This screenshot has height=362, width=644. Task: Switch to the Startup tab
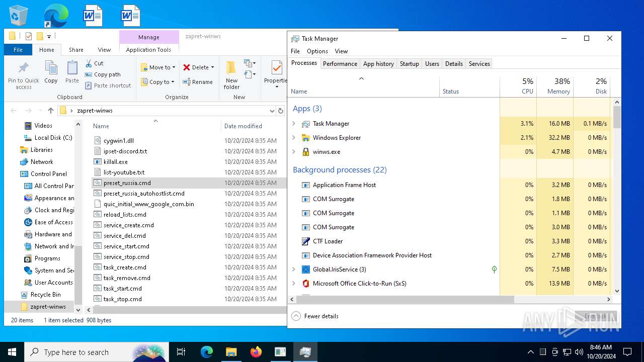click(410, 64)
